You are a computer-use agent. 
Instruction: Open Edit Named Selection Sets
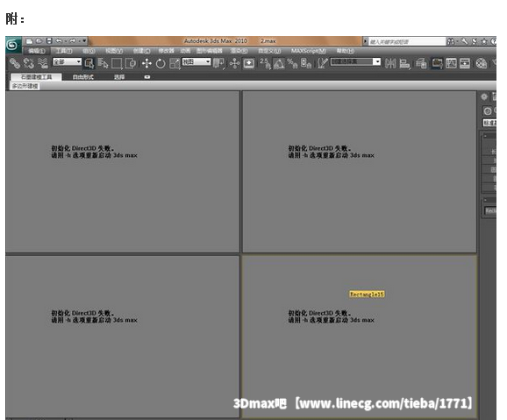(323, 63)
